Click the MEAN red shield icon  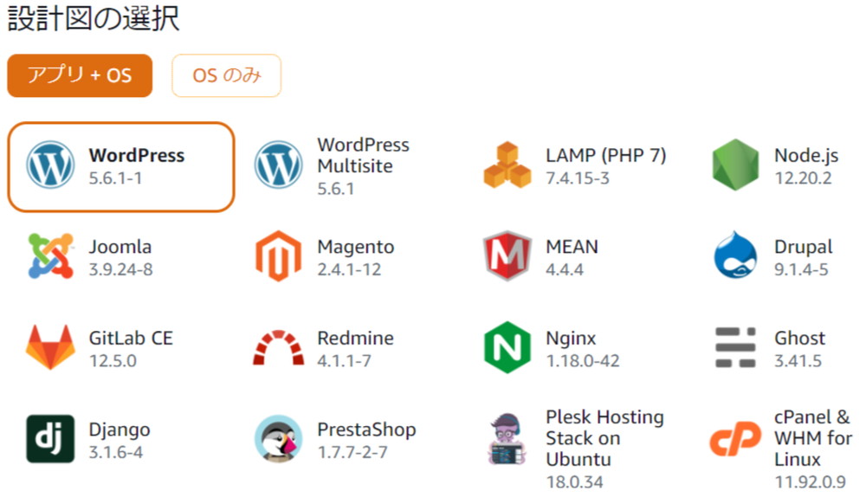coord(507,255)
